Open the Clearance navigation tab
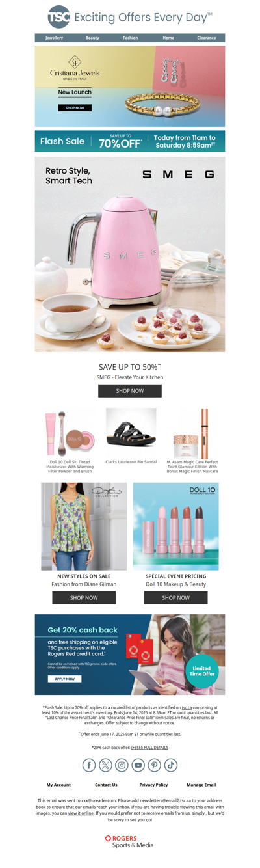The height and width of the screenshot is (868, 260). click(207, 38)
